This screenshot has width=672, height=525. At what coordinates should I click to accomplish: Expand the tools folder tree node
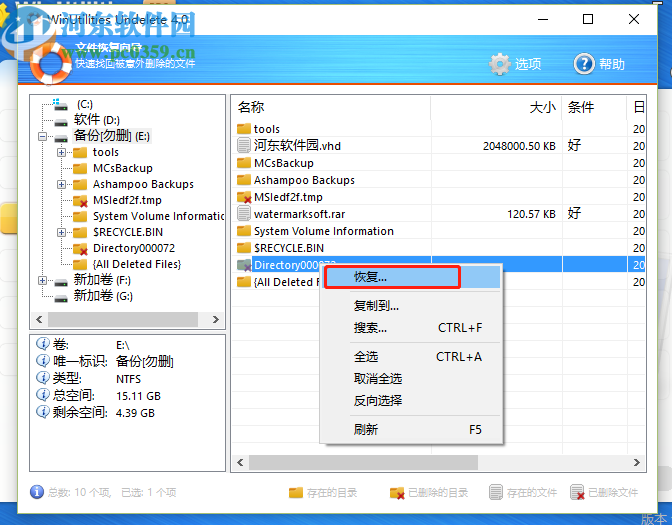61,152
